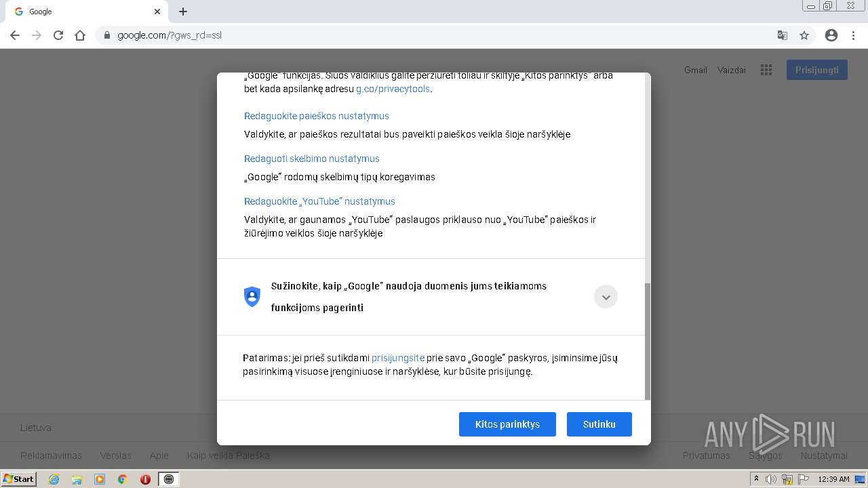
Task: Open the media player taskbar icon
Action: (x=100, y=479)
